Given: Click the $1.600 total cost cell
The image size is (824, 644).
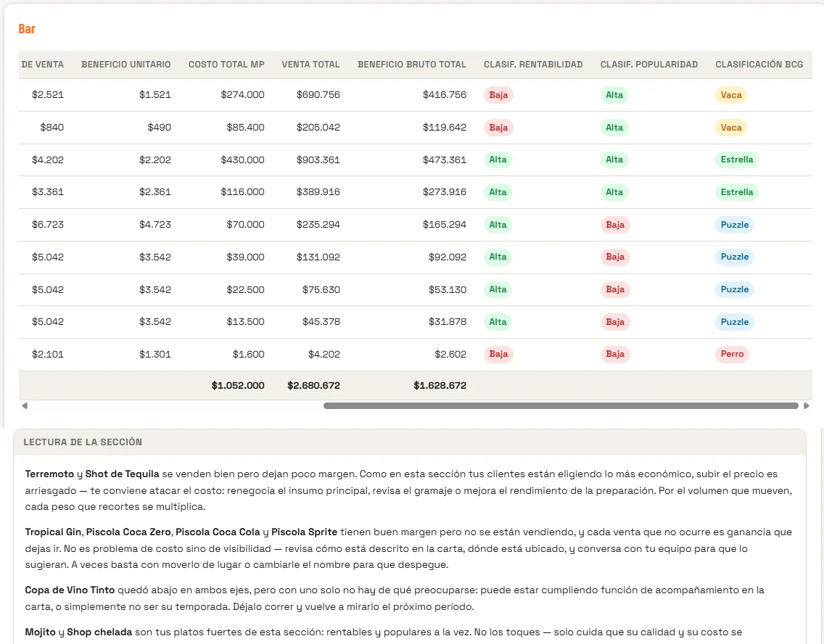Looking at the screenshot, I should click(x=249, y=354).
